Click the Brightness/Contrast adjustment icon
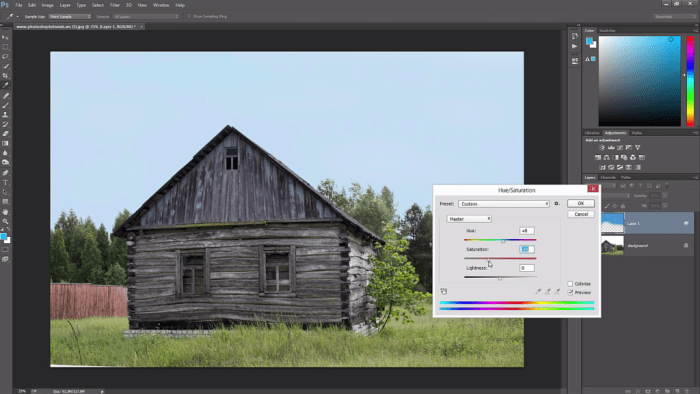700x394 pixels. click(x=602, y=147)
